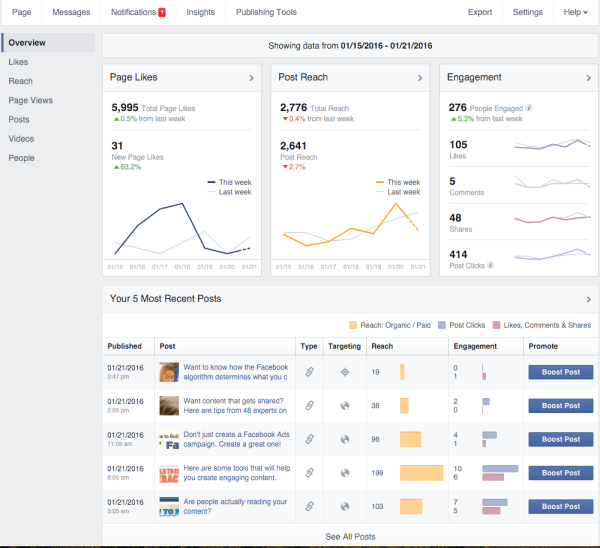Select Likes in the sidebar
Image resolution: width=600 pixels, height=548 pixels.
point(18,62)
